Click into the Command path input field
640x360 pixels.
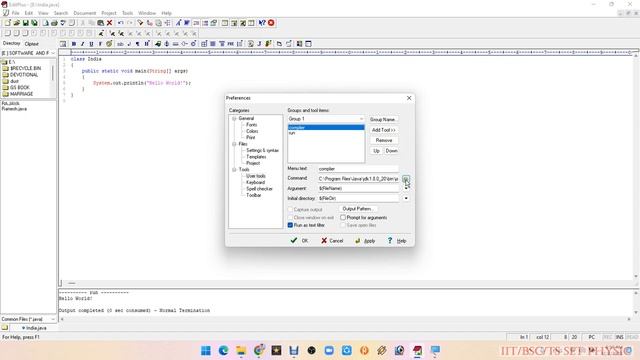point(359,179)
